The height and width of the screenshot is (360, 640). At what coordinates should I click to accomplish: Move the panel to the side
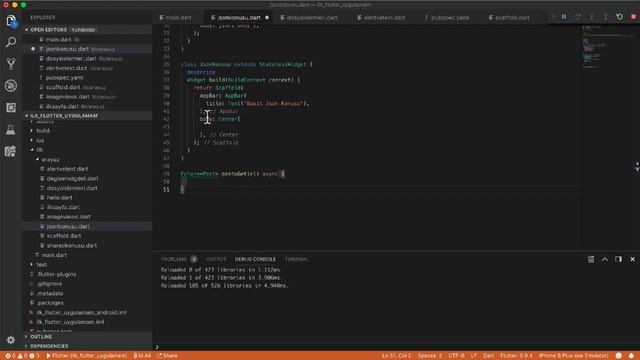618,259
